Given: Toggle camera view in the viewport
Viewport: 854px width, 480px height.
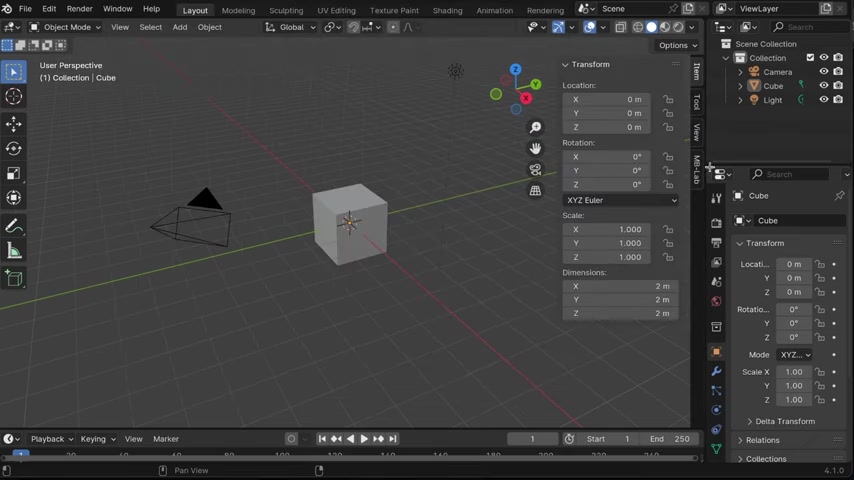Looking at the screenshot, I should [536, 170].
